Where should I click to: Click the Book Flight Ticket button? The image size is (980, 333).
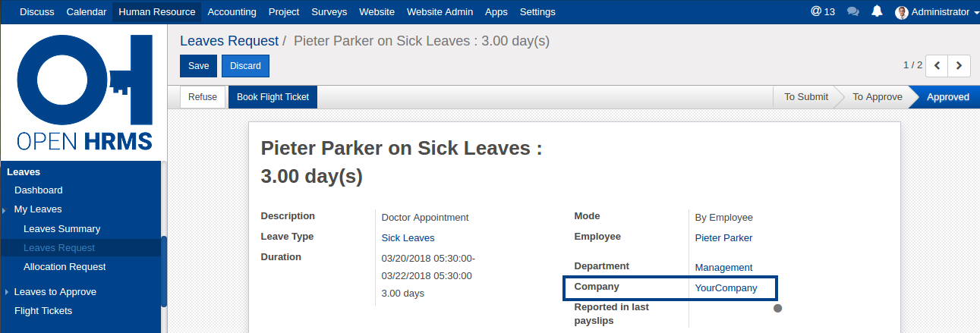(x=273, y=97)
